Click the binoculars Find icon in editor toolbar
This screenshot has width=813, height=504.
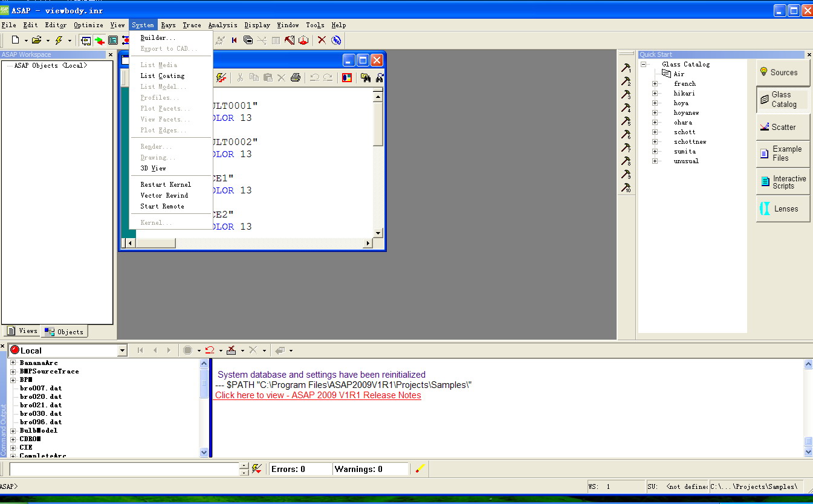pos(366,77)
